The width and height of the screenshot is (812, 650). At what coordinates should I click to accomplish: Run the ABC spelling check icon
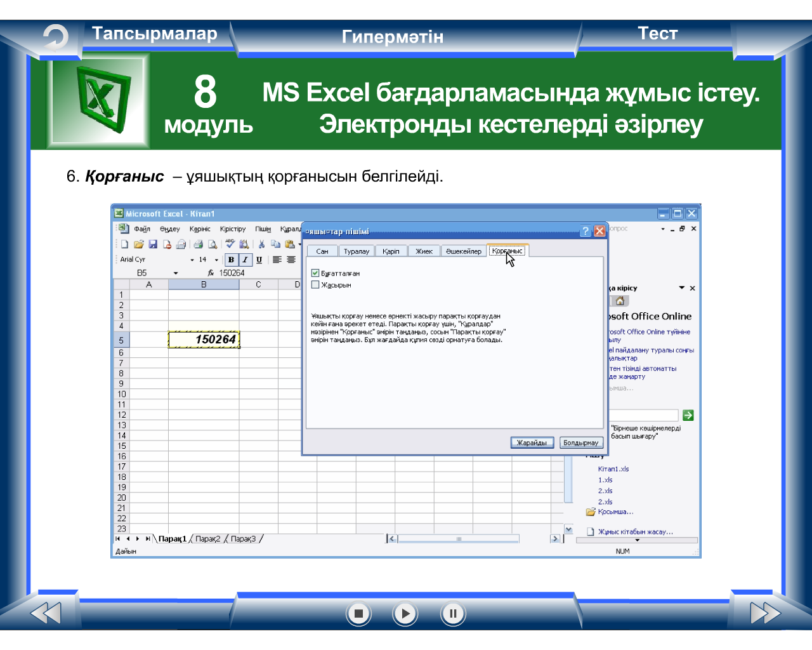click(x=230, y=244)
